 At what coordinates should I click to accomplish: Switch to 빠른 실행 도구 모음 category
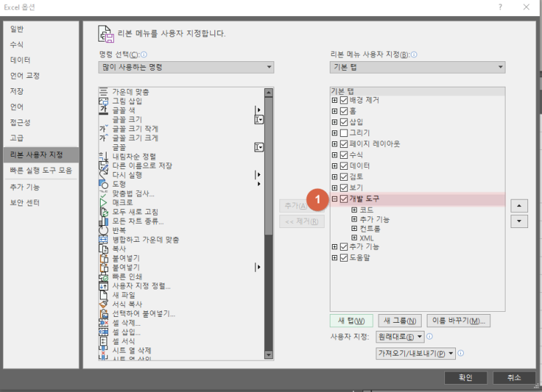tap(41, 170)
